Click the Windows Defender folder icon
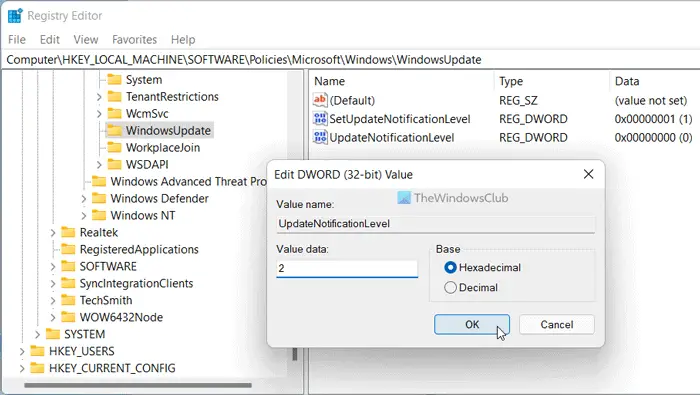This screenshot has height=395, width=700. (x=99, y=198)
